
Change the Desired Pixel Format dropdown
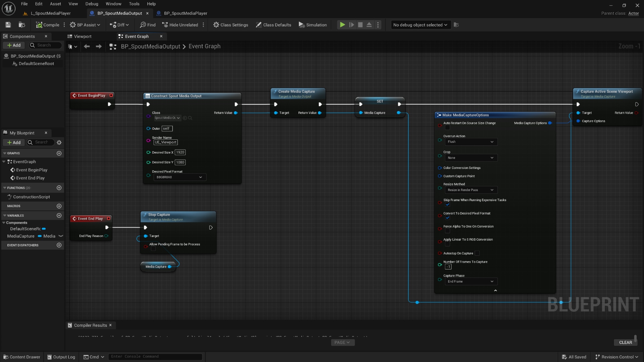click(x=180, y=177)
